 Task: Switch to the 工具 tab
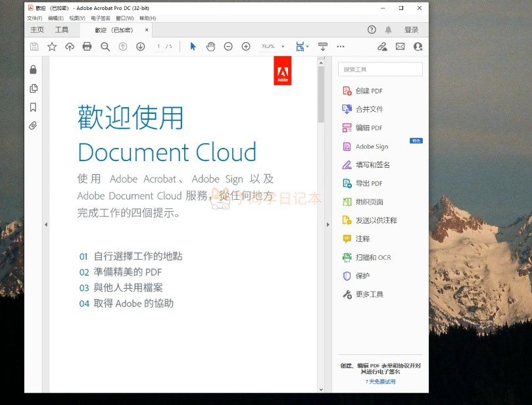(x=61, y=30)
